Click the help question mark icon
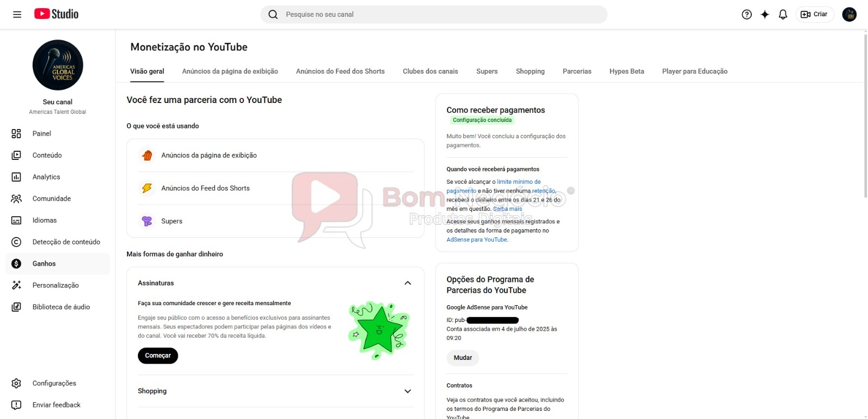 (x=746, y=15)
